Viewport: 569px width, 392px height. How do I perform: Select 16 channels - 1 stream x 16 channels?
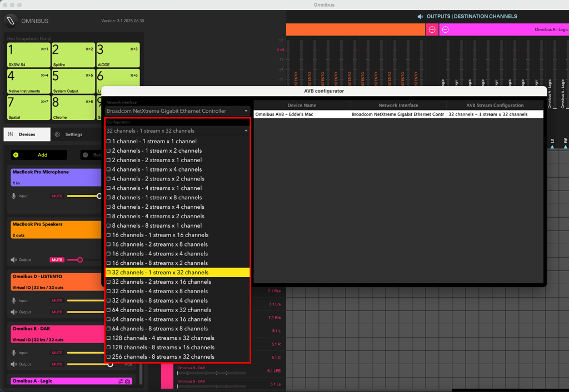[x=177, y=235]
